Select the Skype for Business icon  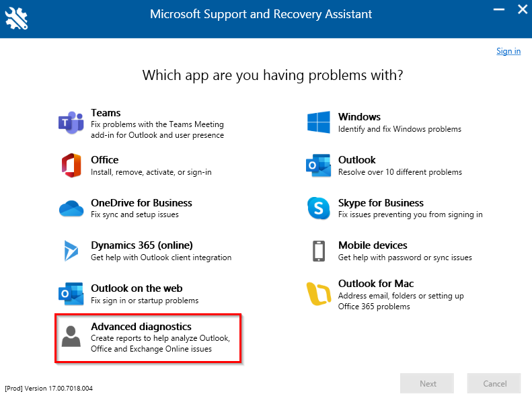point(318,208)
